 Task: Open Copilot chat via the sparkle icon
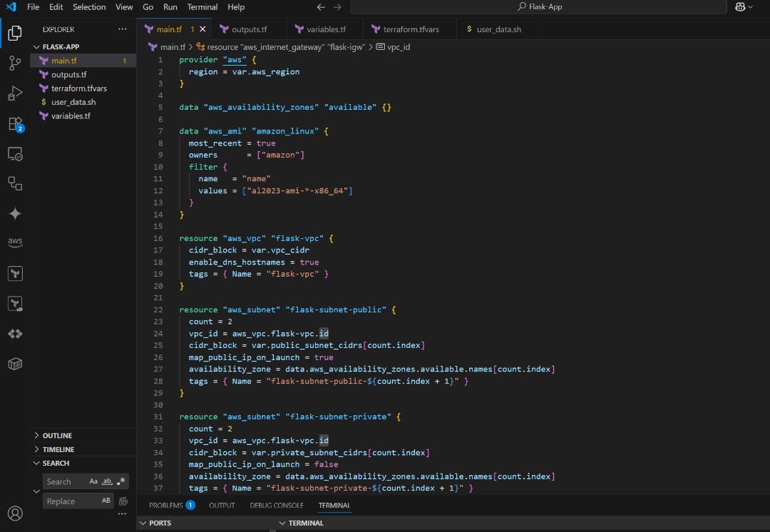pyautogui.click(x=16, y=213)
